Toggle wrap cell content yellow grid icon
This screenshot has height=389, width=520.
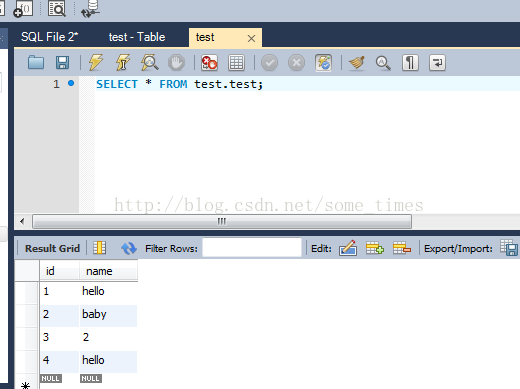click(100, 248)
